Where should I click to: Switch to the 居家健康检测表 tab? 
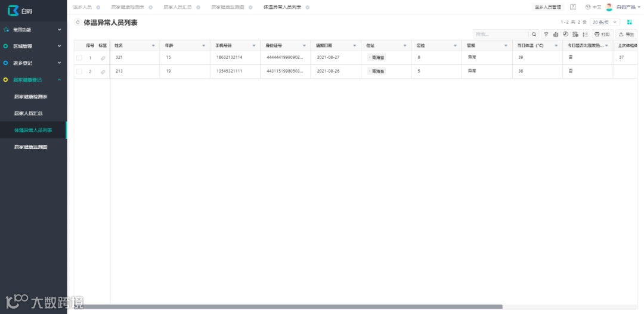coord(128,7)
